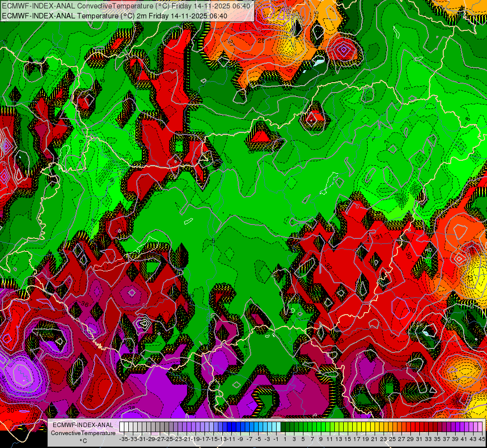The width and height of the screenshot is (487, 448).
Task: Select the red legend swatch above 31
Action: tap(417, 427)
